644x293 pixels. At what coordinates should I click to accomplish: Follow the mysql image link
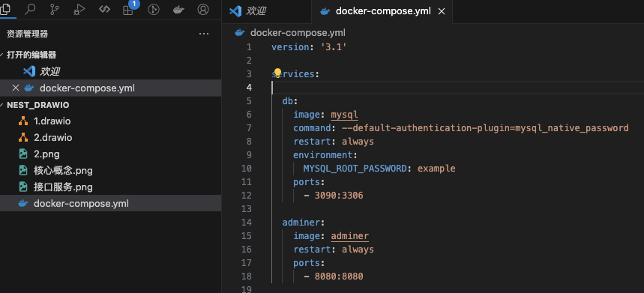click(345, 115)
